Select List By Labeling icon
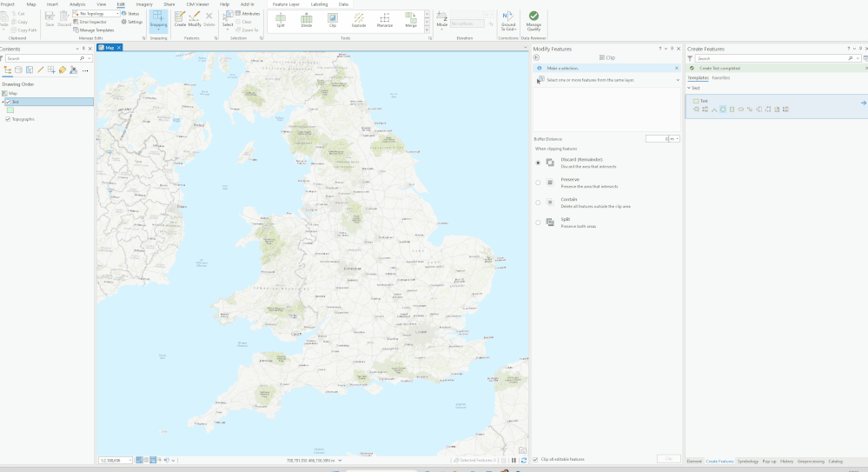Image resolution: width=868 pixels, height=472 pixels. (x=62, y=70)
